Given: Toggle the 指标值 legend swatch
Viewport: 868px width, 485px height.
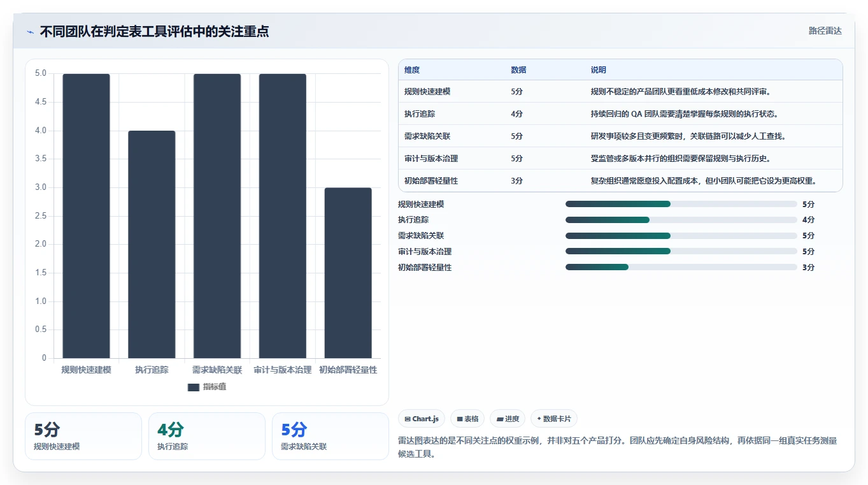Looking at the screenshot, I should [194, 387].
